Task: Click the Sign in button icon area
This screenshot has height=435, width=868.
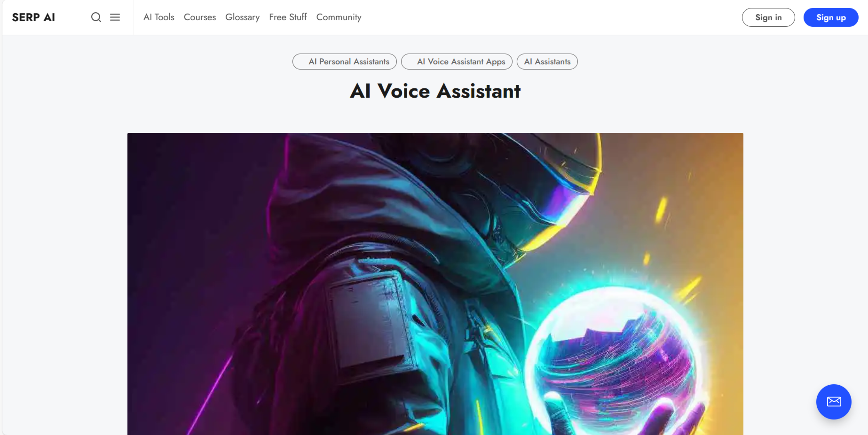Action: [768, 17]
